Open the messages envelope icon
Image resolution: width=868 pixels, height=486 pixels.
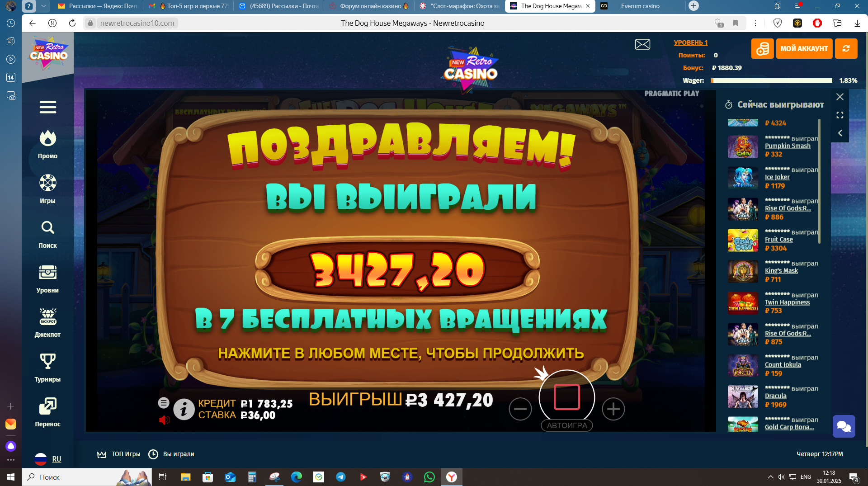click(x=642, y=44)
